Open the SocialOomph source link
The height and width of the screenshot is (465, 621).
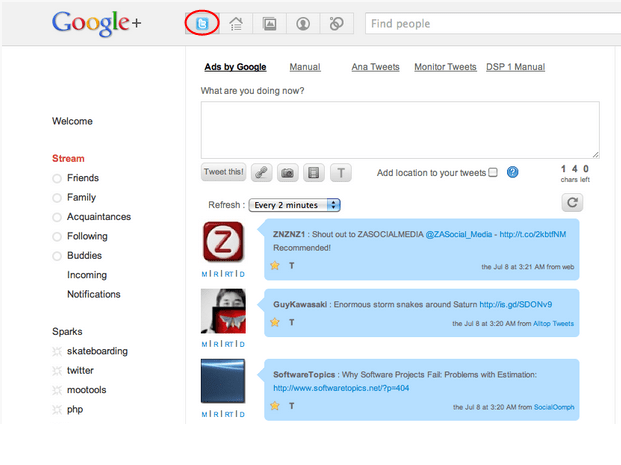(x=554, y=407)
